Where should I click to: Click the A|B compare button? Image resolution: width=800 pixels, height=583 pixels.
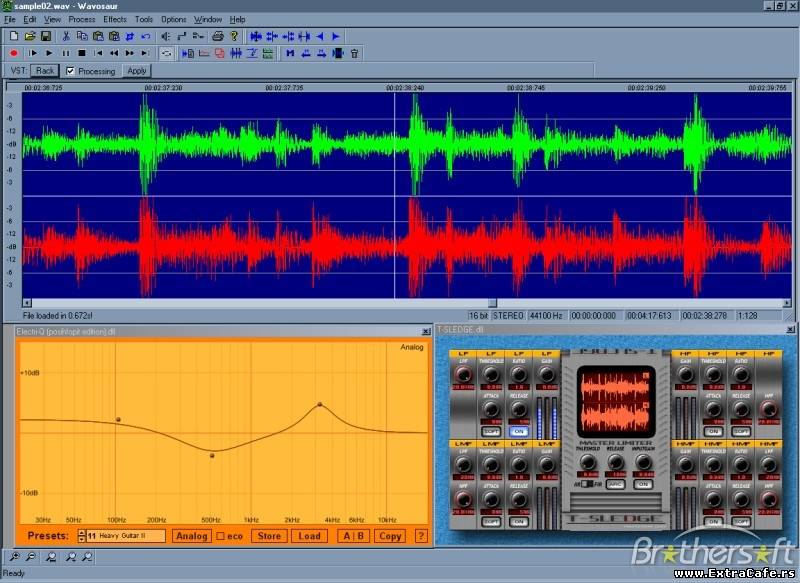[354, 536]
